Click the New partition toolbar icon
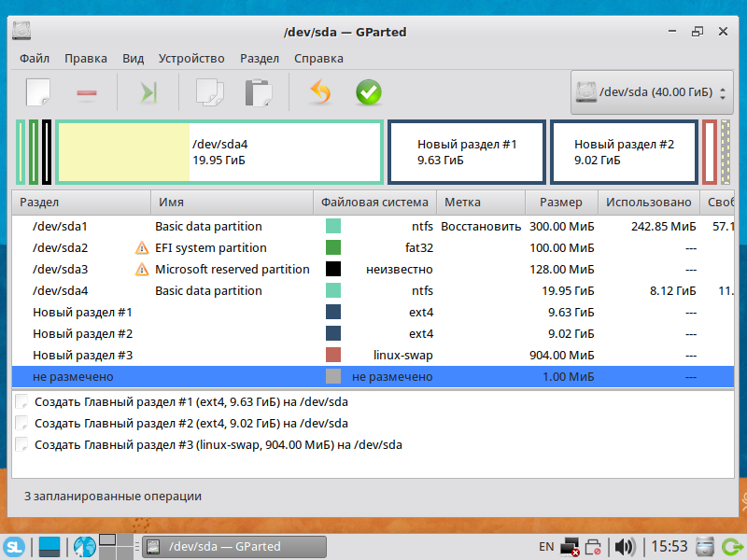The height and width of the screenshot is (560, 747). point(38,91)
